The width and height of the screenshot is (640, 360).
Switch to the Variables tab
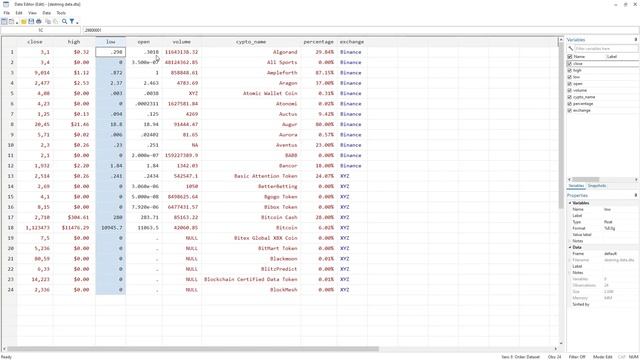576,186
